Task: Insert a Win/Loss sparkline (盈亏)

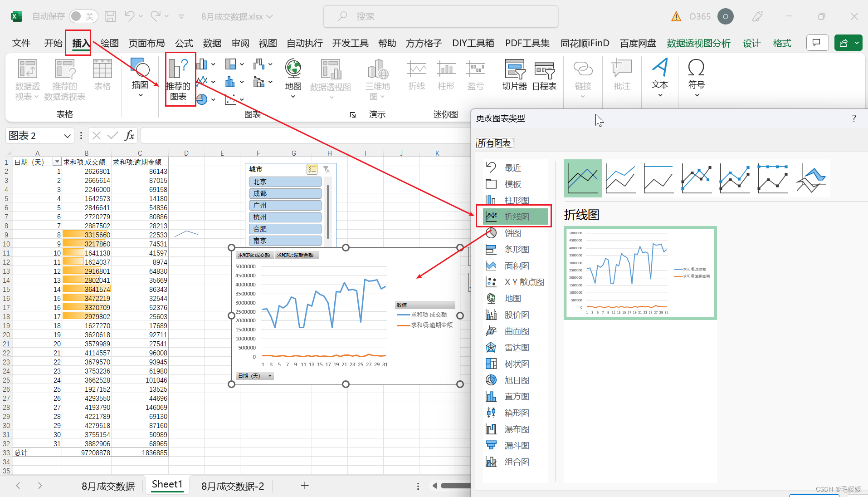Action: [476, 75]
